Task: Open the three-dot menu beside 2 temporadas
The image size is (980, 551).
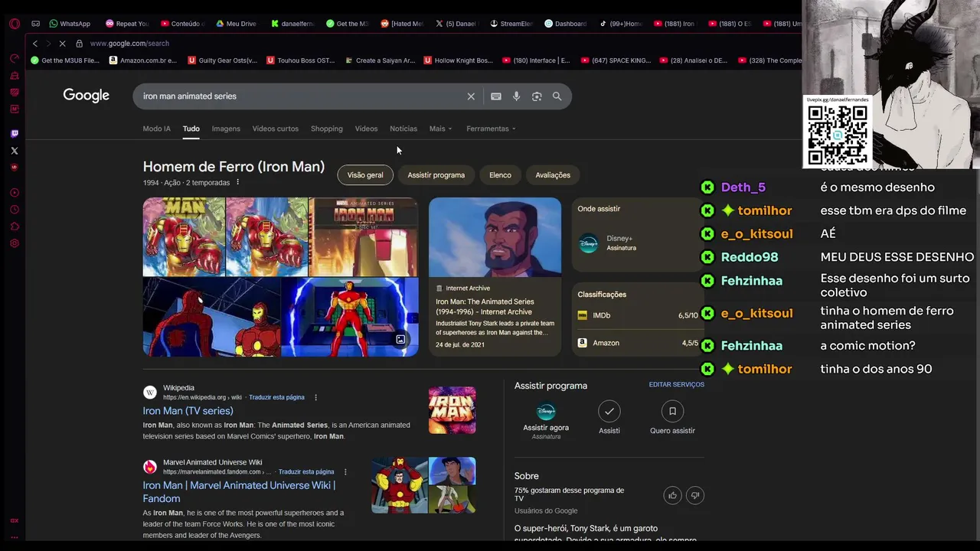Action: (x=238, y=182)
